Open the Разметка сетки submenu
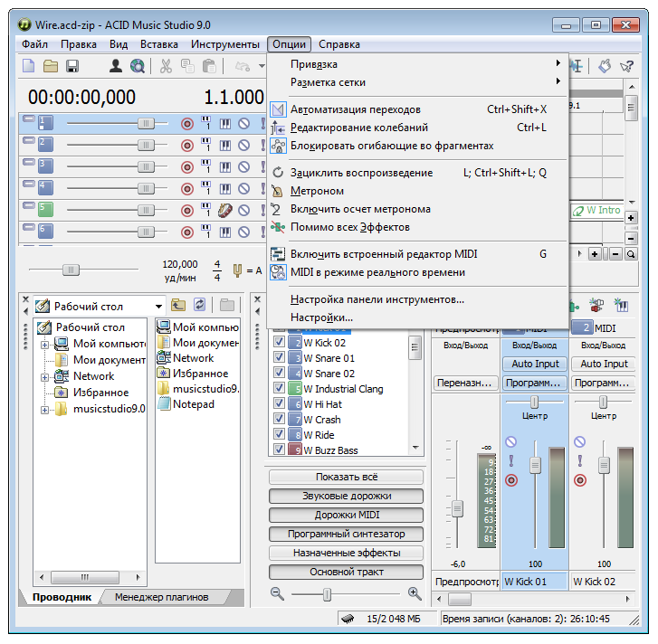658x644 pixels. 417,82
